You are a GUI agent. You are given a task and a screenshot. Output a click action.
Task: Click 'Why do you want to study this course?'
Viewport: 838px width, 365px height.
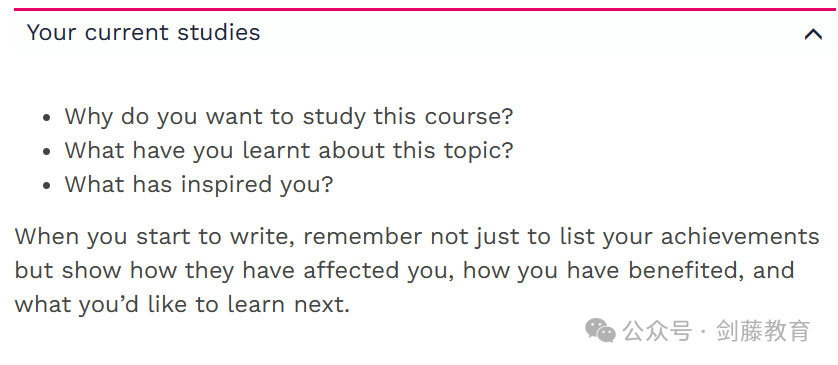pyautogui.click(x=289, y=117)
